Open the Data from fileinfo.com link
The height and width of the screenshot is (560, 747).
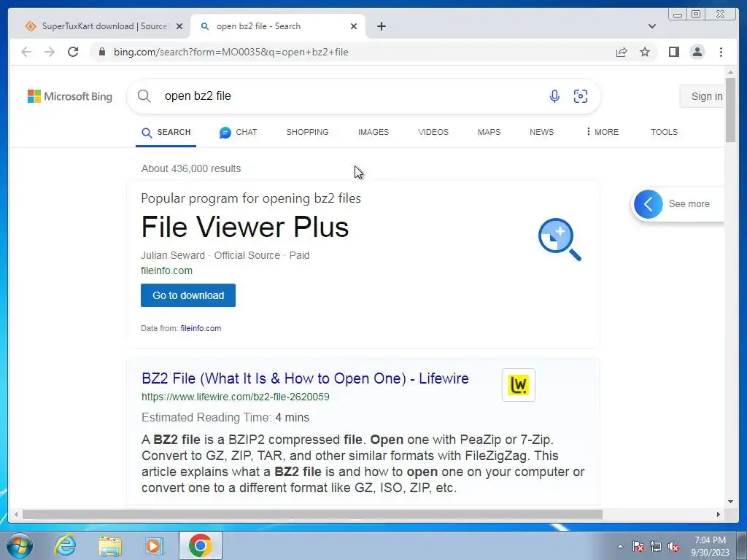[201, 328]
